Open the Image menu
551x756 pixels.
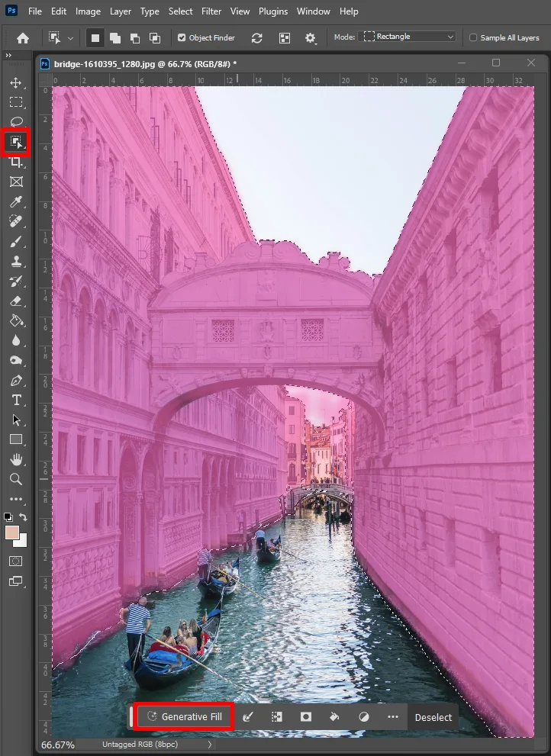(89, 11)
